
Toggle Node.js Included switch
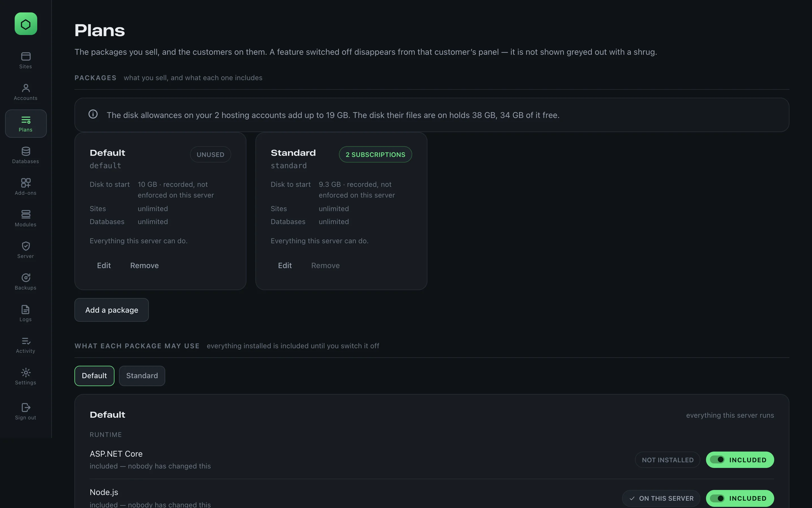coord(740,498)
